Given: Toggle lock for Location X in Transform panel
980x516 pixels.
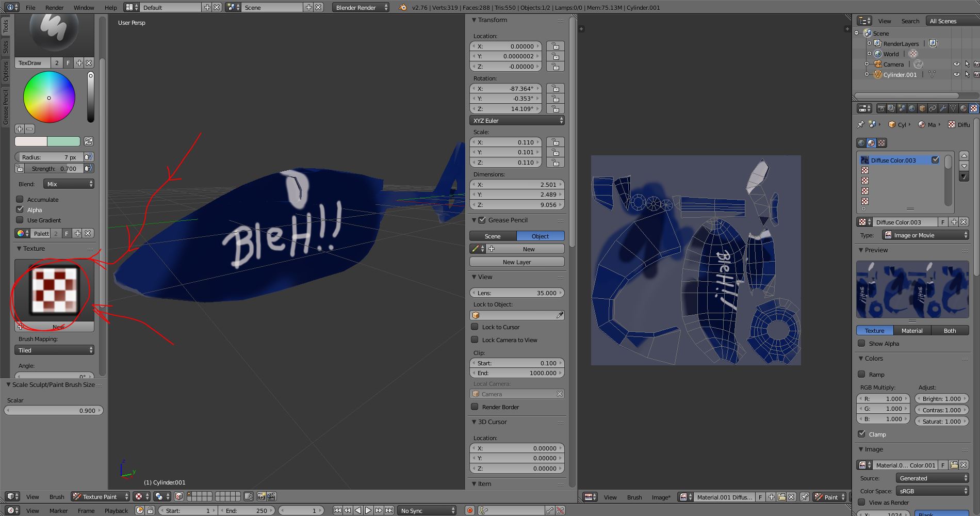Looking at the screenshot, I should pos(555,46).
